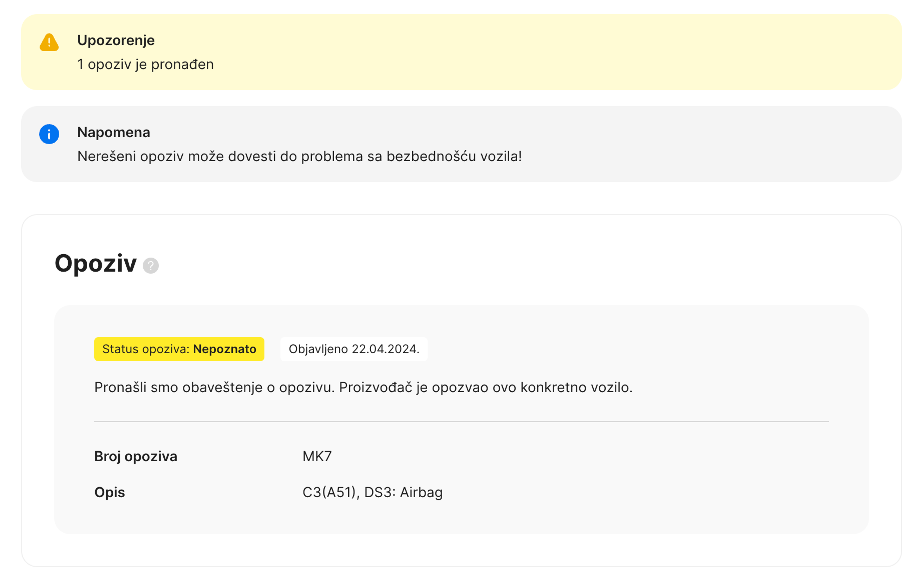The height and width of the screenshot is (582, 924).
Task: Click the MK7 recall number value
Action: [317, 457]
